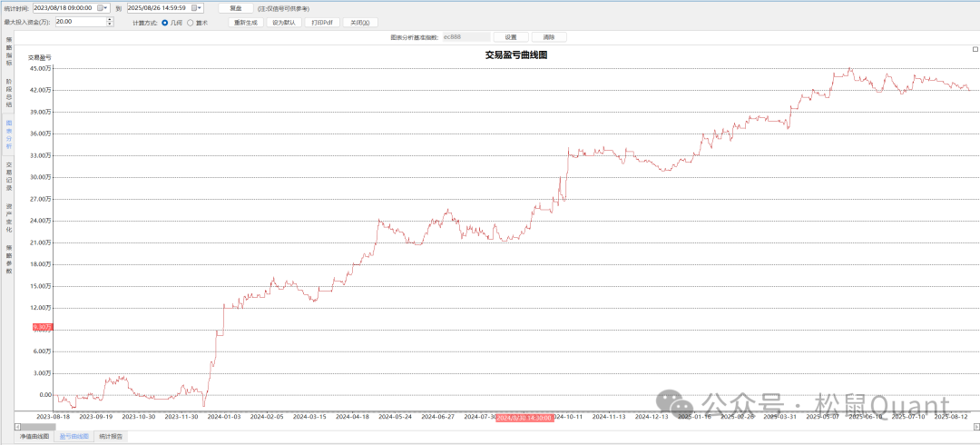Expand the start date dropdown arrow

click(107, 7)
